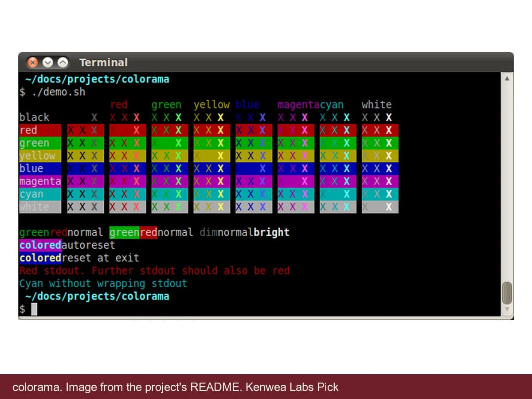Click the terminal scrollbar thumb
The image size is (532, 399).
point(507,293)
